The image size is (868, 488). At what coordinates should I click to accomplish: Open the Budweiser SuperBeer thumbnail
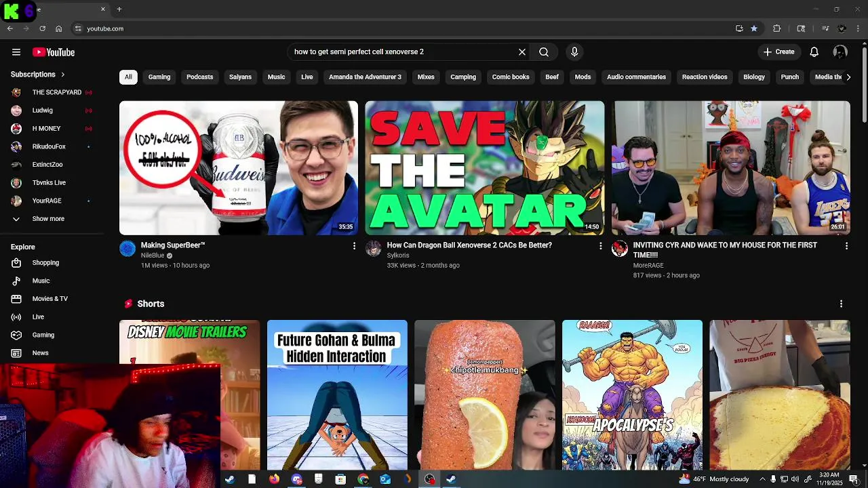coord(239,168)
